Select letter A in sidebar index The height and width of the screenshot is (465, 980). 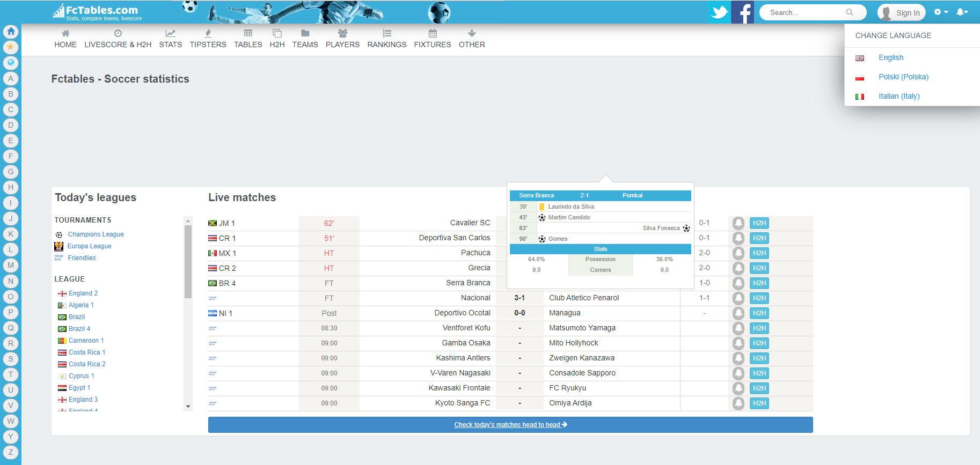pyautogui.click(x=11, y=78)
